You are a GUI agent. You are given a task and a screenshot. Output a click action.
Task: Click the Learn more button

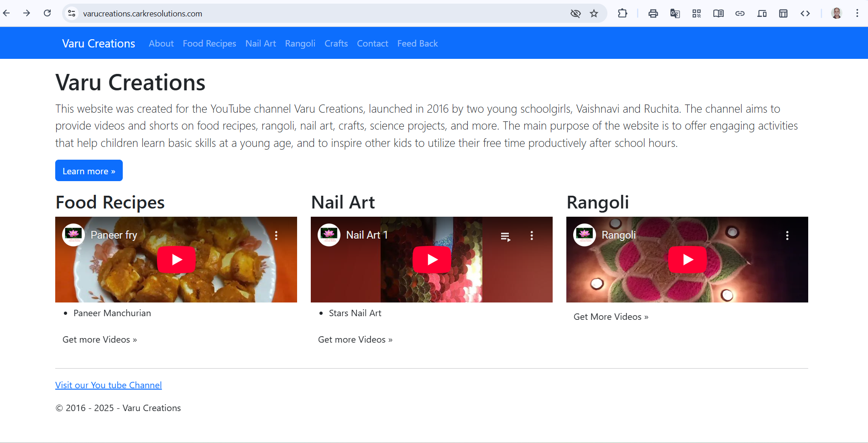89,170
